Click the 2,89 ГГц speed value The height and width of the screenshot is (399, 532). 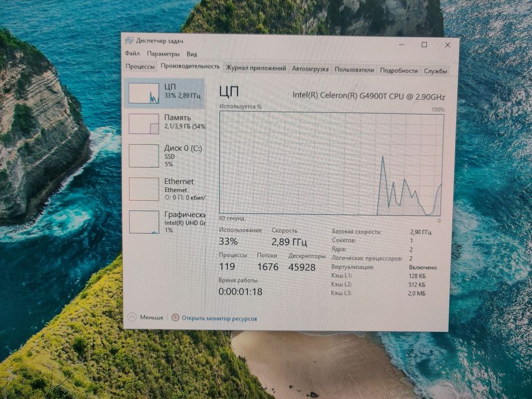point(289,242)
